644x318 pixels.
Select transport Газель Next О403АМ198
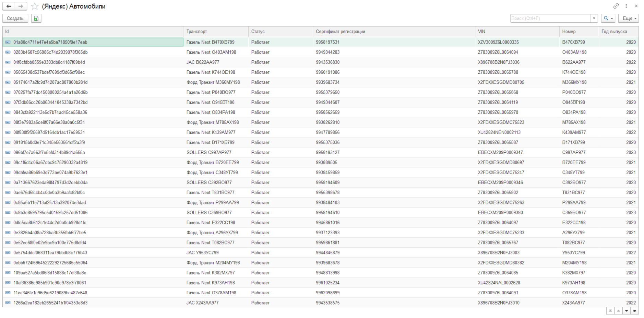pyautogui.click(x=211, y=52)
